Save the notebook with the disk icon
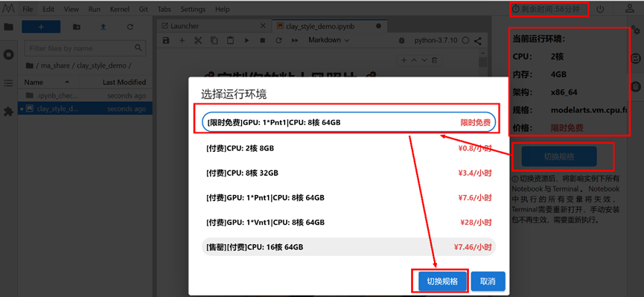 point(165,40)
